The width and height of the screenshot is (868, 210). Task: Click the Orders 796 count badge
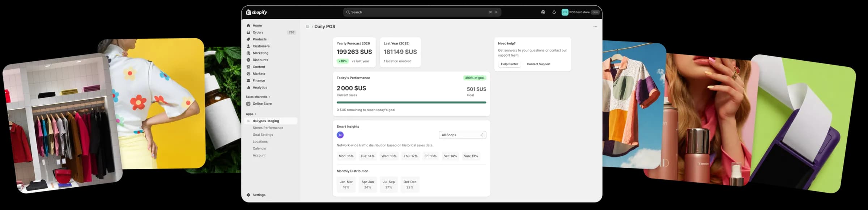(292, 32)
